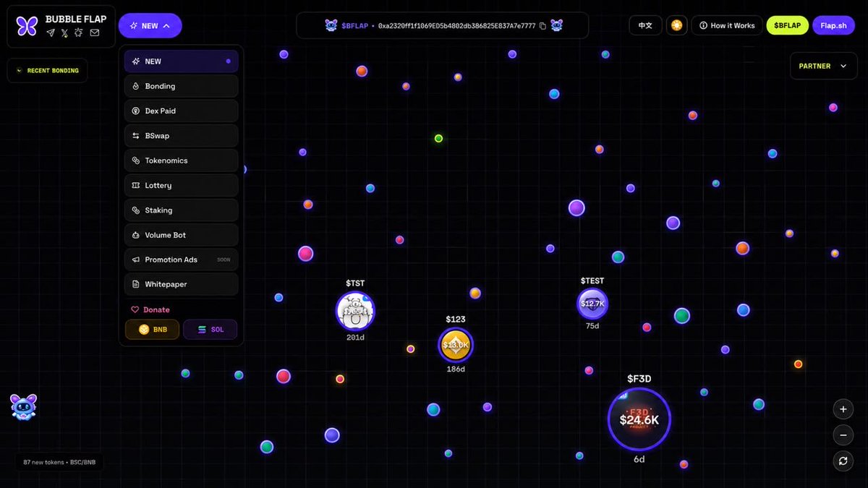The height and width of the screenshot is (488, 868).
Task: Click the star-shaped icon beside the X logo
Action: coord(80,33)
